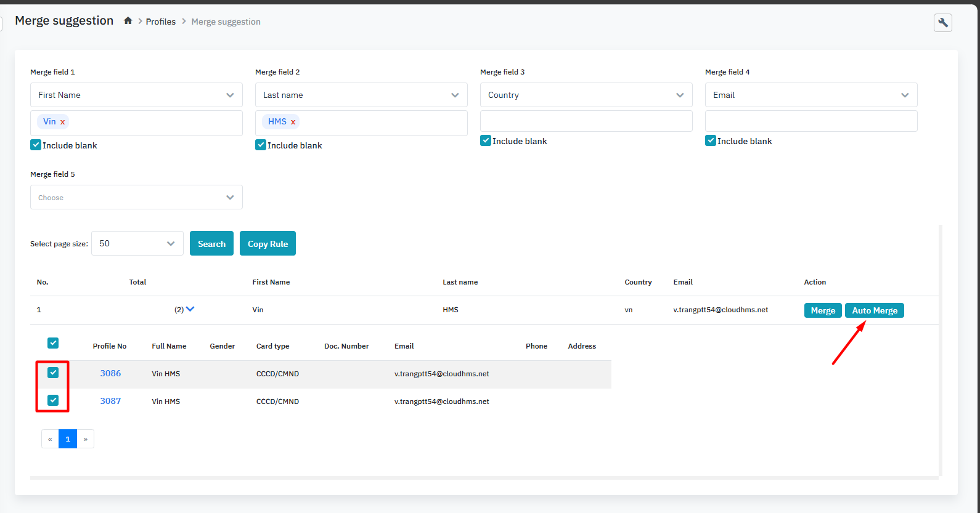Go to previous page arrow
Viewport: 980px width, 513px height.
click(50, 439)
